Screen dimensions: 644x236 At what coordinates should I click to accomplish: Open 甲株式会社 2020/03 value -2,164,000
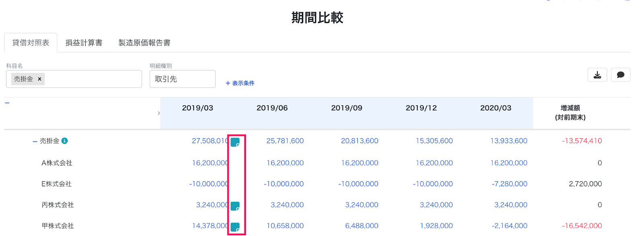point(510,226)
